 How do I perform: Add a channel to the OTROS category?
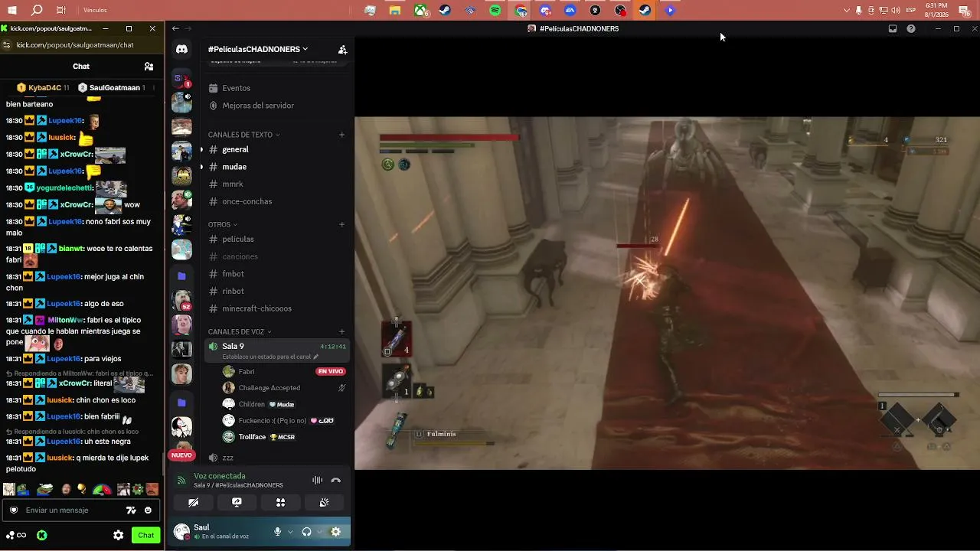click(342, 225)
